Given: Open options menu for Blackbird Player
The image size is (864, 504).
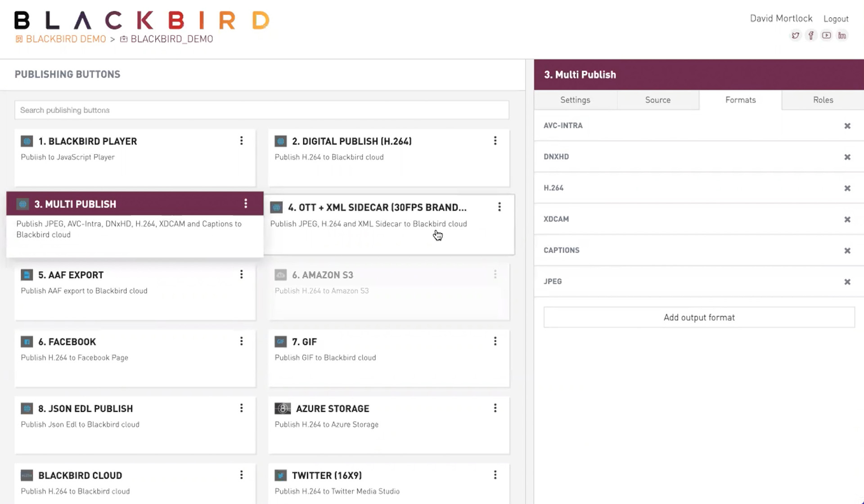Looking at the screenshot, I should click(x=242, y=141).
